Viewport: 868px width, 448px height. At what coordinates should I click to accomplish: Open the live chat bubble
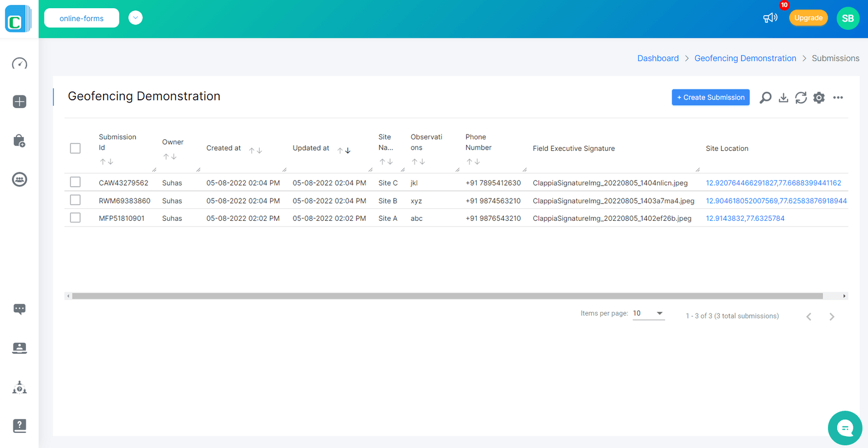tap(845, 428)
